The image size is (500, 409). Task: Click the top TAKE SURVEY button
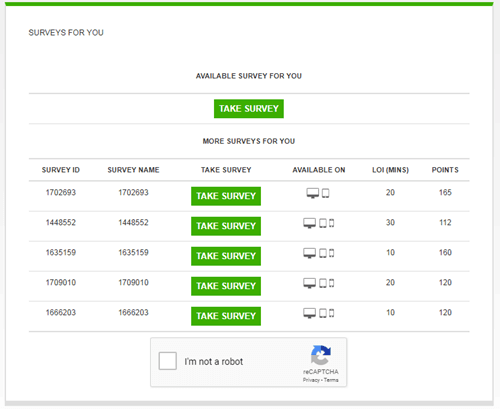(x=249, y=109)
